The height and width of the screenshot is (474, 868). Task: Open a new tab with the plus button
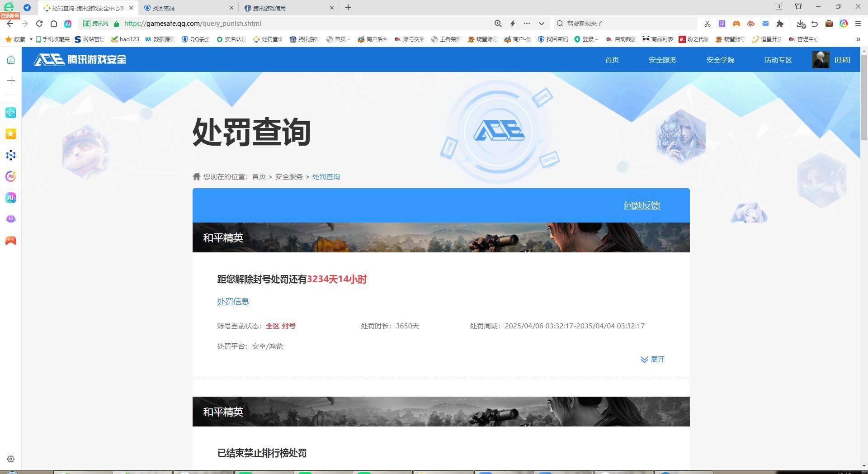(x=348, y=7)
